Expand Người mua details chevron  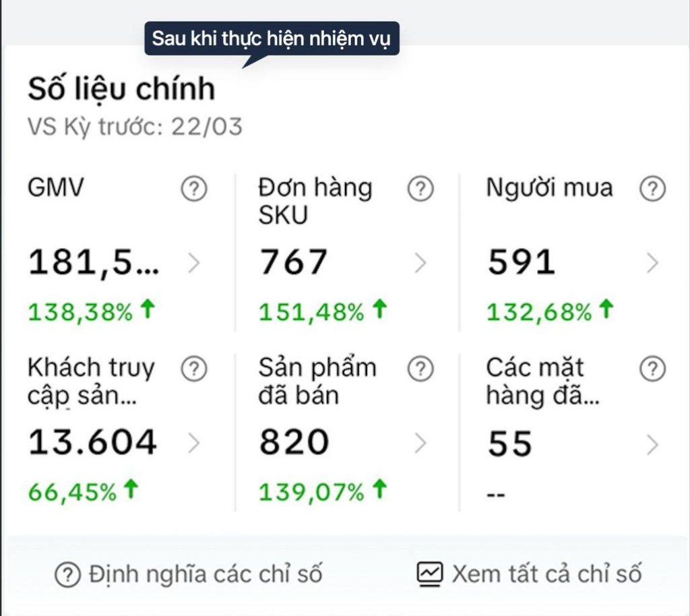tap(652, 264)
